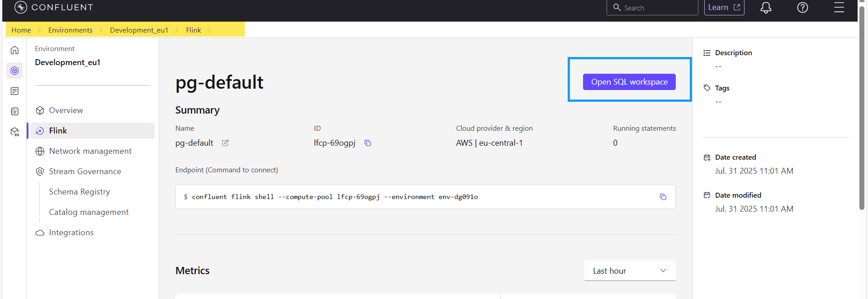This screenshot has width=868, height=299.
Task: Click the Flink breadcrumb
Action: click(194, 30)
